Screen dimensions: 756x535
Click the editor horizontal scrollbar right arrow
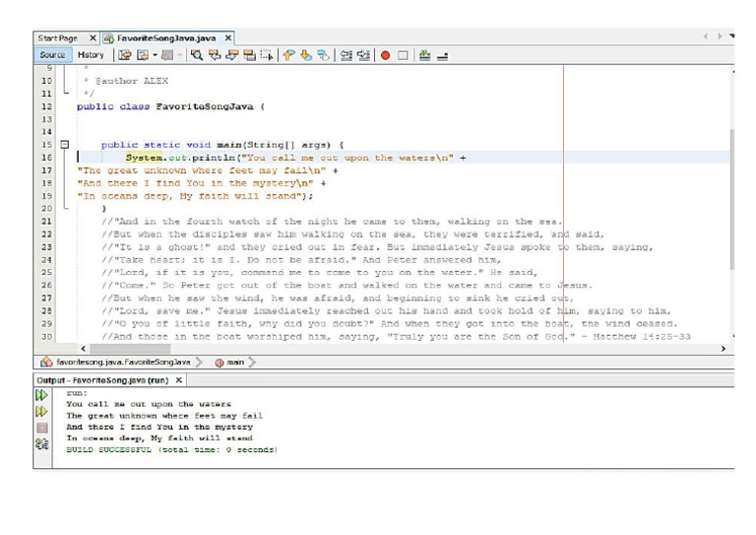(x=724, y=348)
